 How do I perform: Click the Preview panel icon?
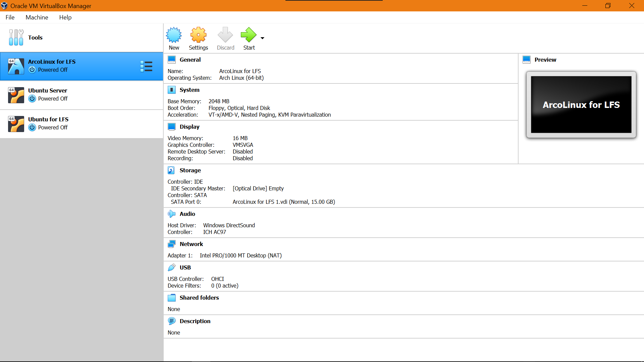click(x=527, y=60)
